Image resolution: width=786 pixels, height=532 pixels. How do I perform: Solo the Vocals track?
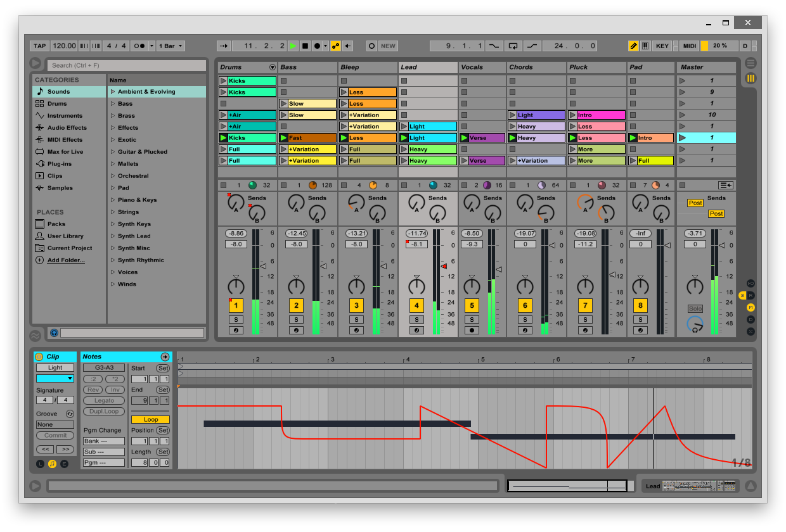[471, 319]
